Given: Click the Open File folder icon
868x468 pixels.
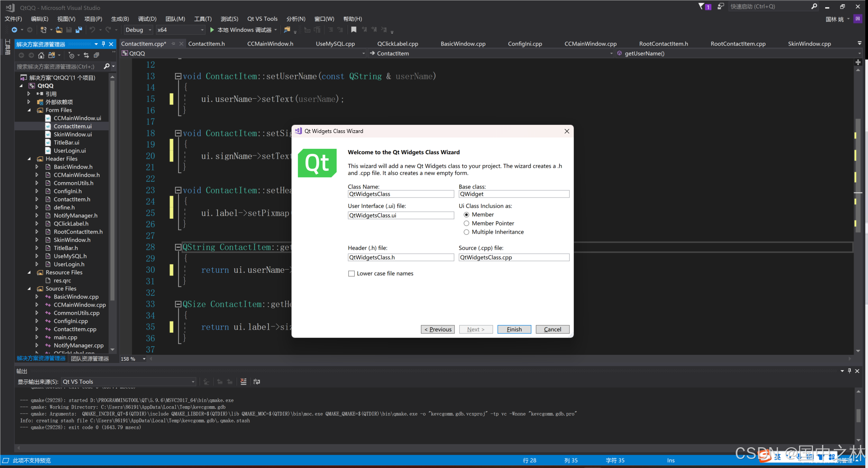Looking at the screenshot, I should tap(59, 30).
